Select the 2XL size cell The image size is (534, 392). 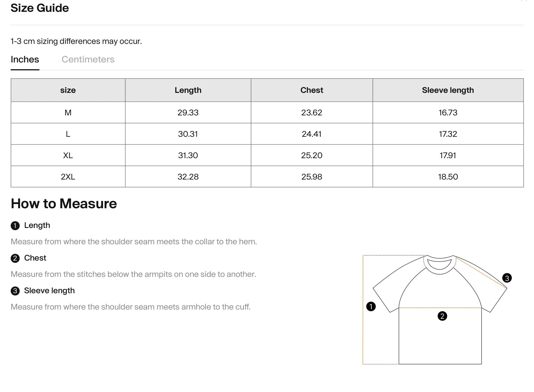(x=68, y=177)
